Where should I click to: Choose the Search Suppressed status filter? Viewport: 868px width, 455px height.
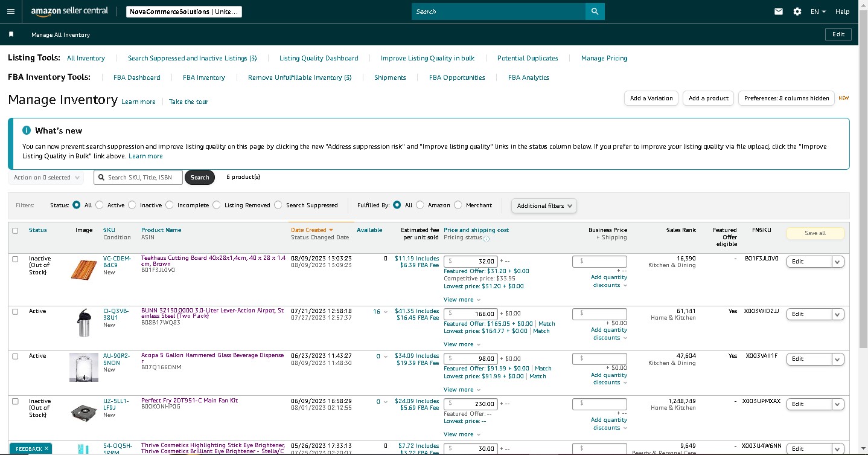click(278, 205)
